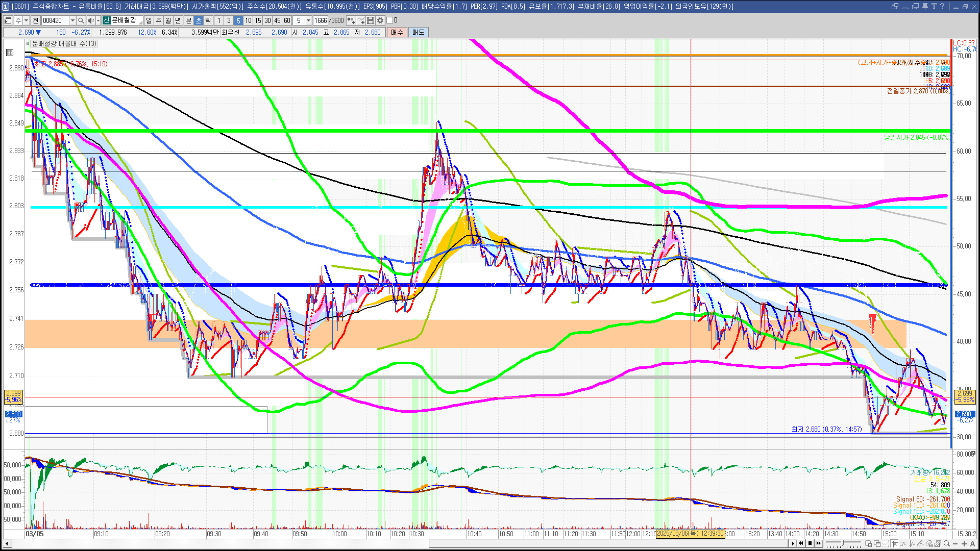Click the 매수 buy button
Viewport: 980px width, 551px height.
tap(397, 32)
